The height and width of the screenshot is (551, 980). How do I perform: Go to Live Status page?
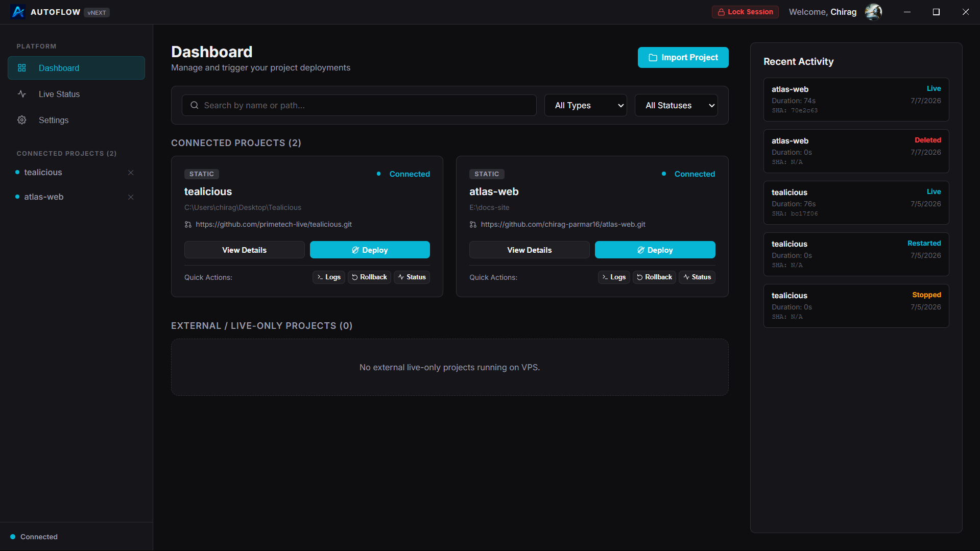[76, 94]
